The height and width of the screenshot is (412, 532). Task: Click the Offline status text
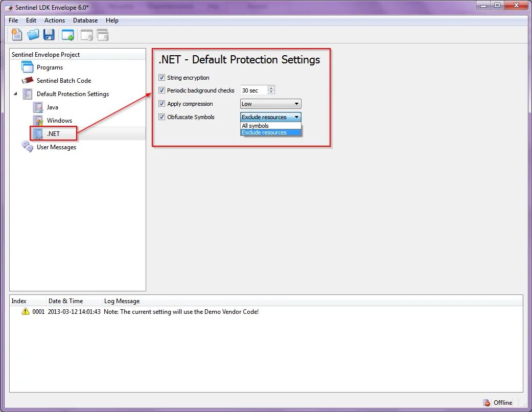tap(503, 402)
